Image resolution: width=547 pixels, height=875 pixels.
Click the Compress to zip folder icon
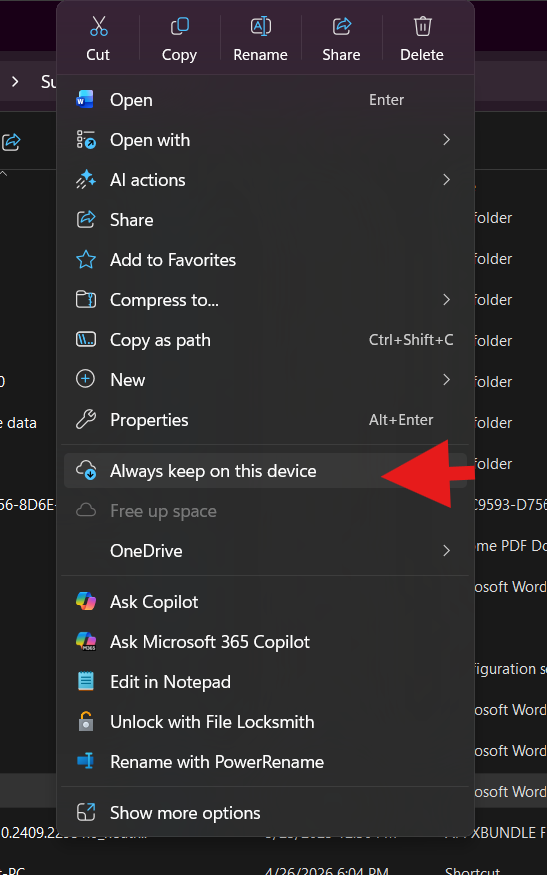85,300
